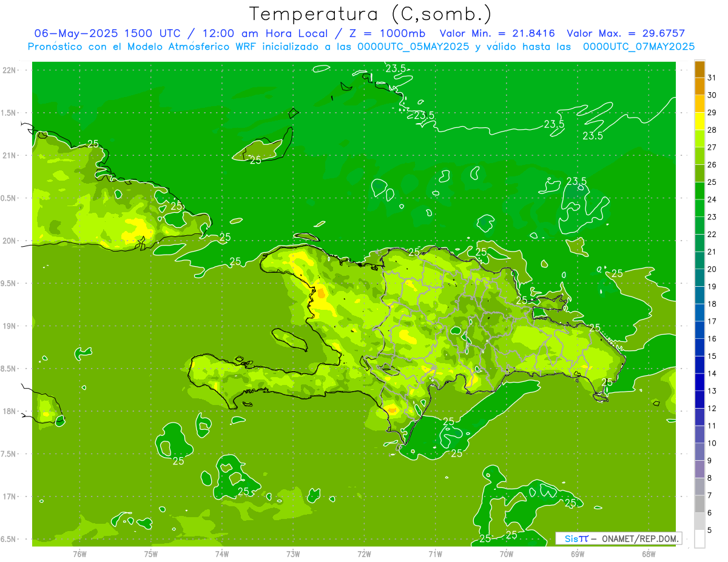Click the colorbar label '15'
Screen dimensions: 728x562
tap(712, 356)
